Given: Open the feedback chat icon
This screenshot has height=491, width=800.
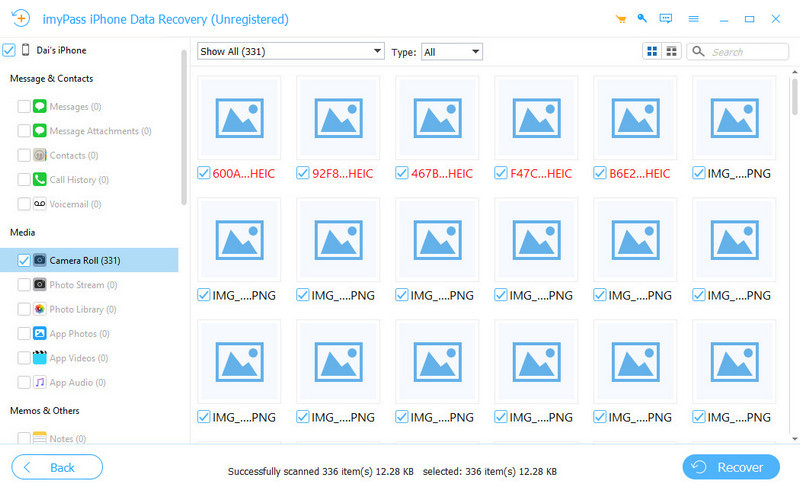Looking at the screenshot, I should (x=666, y=19).
